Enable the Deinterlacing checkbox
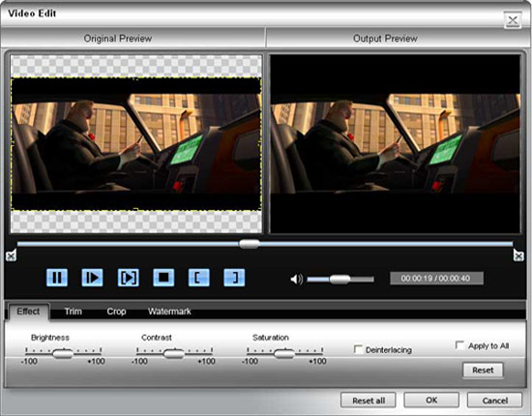The width and height of the screenshot is (532, 416). [x=358, y=349]
